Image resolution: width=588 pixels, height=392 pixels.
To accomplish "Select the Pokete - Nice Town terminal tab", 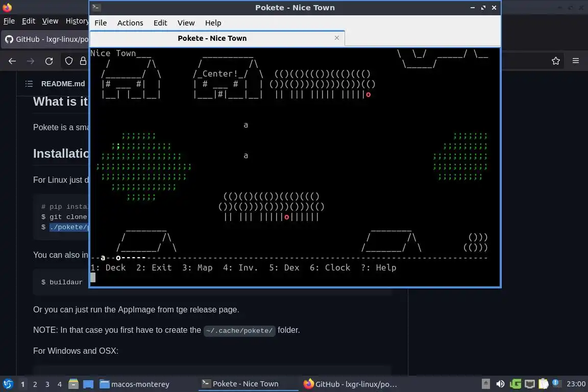I will [x=212, y=38].
